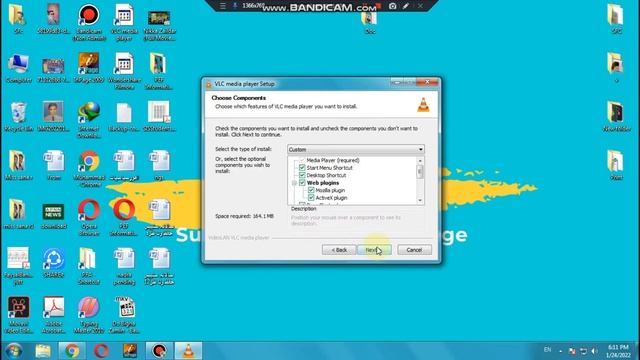
Task: Switch to Chrome on the taskbar
Action: (72, 351)
